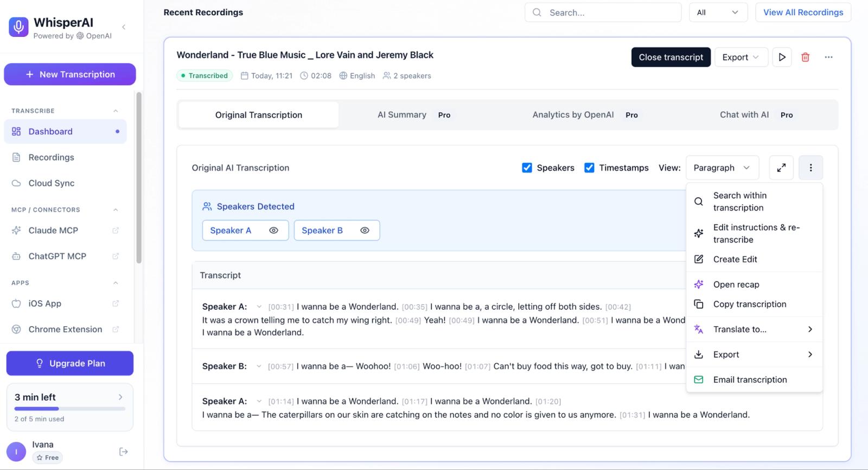Focus the Search recordings input field
868x470 pixels.
tap(603, 12)
